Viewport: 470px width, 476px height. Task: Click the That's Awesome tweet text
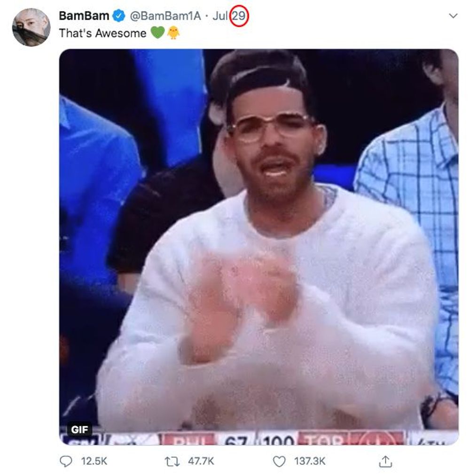(102, 33)
